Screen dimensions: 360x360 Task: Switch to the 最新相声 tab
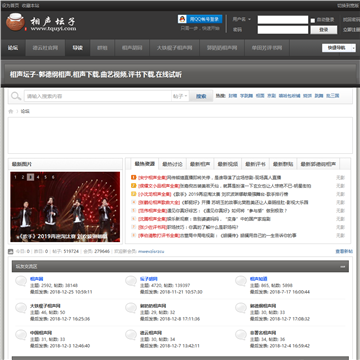200,164
